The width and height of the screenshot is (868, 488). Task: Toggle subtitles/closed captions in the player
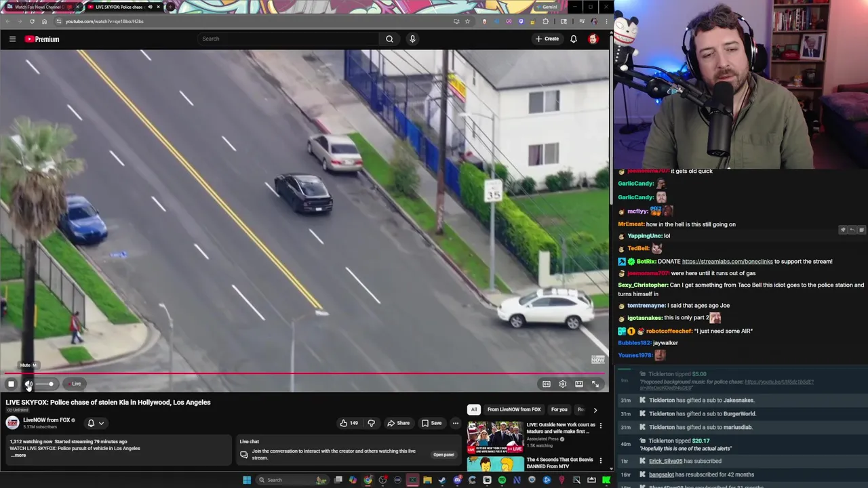point(547,384)
